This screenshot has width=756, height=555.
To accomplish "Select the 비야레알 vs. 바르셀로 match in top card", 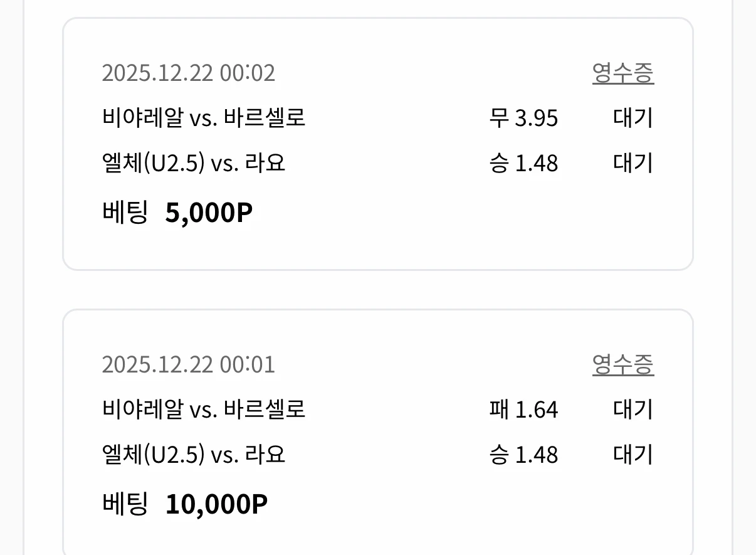I will [x=204, y=118].
